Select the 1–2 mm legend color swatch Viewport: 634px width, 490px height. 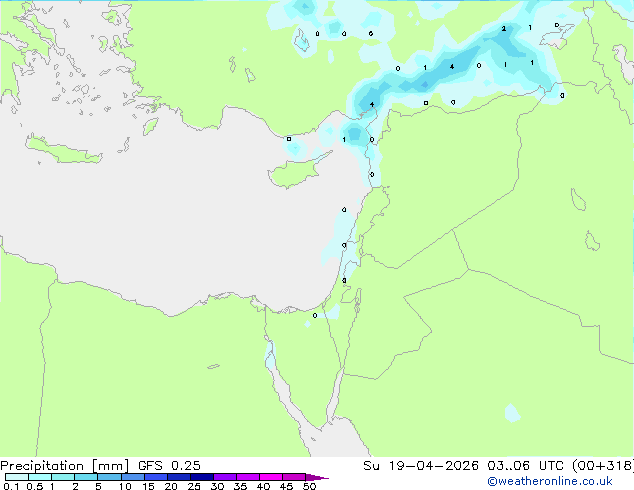[63, 477]
